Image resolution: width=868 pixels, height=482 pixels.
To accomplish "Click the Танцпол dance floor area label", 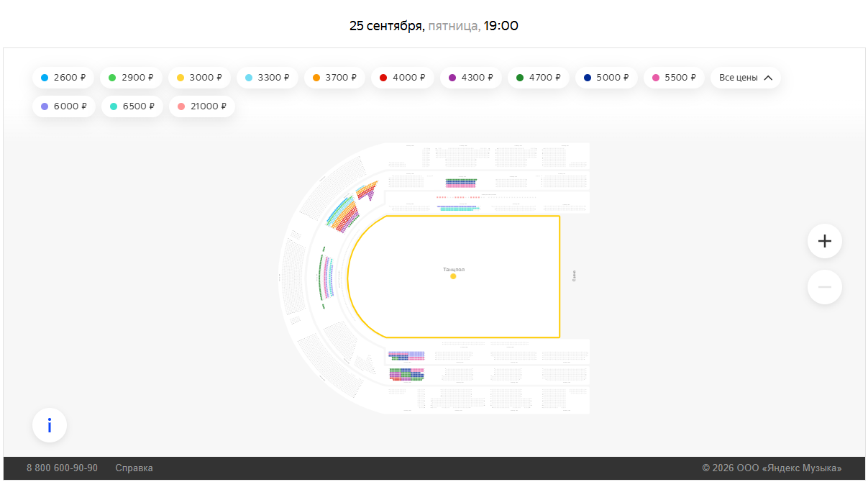I will (454, 269).
